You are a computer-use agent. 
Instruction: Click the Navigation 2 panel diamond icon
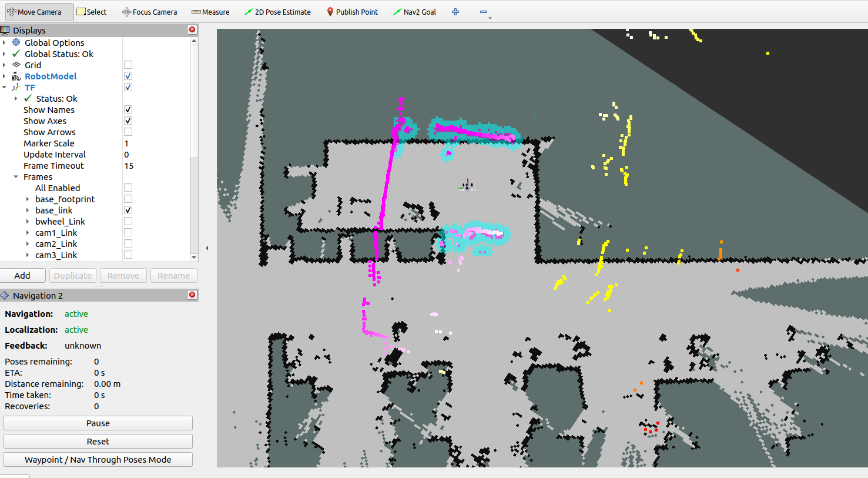5,295
